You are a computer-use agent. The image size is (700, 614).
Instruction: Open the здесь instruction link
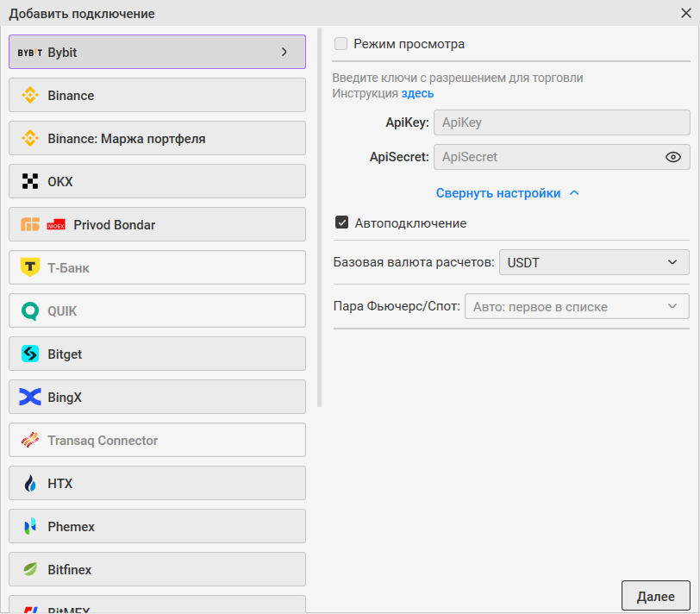pos(417,93)
